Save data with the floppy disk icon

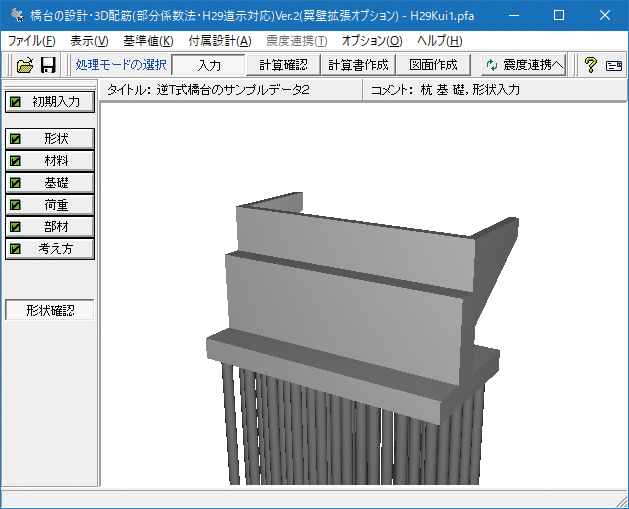48,65
